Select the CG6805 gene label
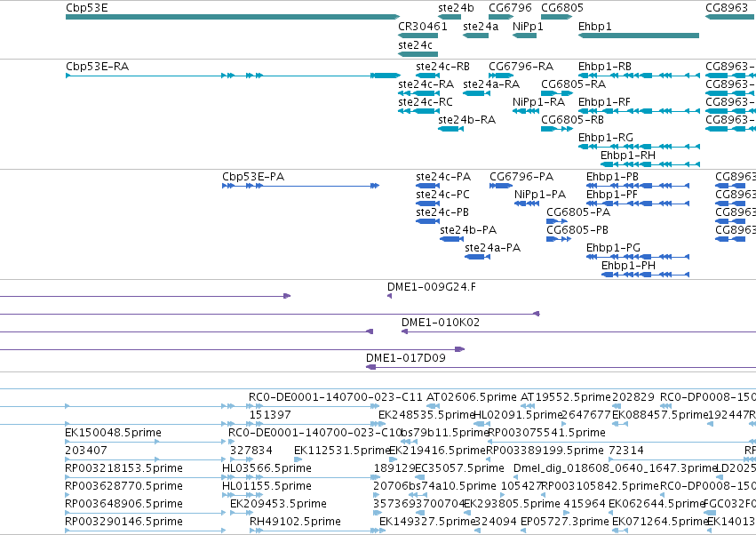Viewport: 756px width, 535px height. [562, 8]
